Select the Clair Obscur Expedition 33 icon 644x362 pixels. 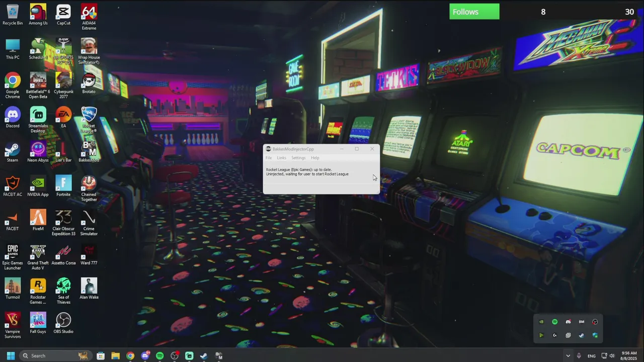pyautogui.click(x=63, y=222)
